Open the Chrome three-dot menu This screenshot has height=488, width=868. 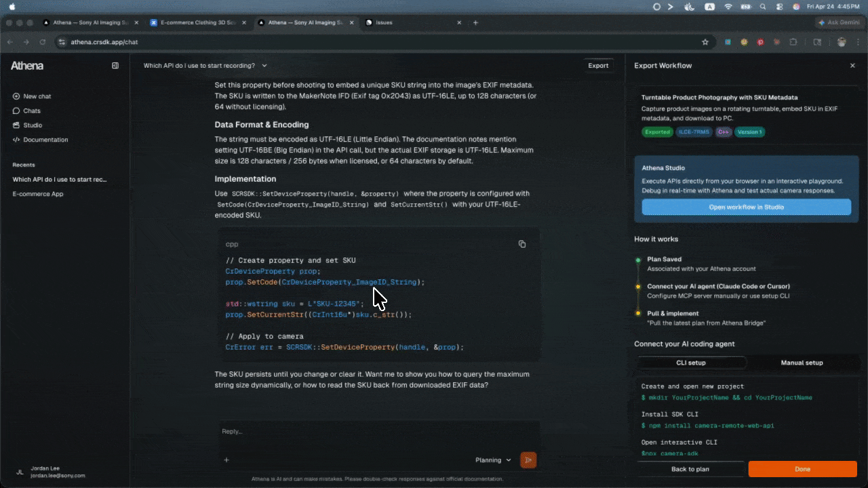pyautogui.click(x=858, y=42)
